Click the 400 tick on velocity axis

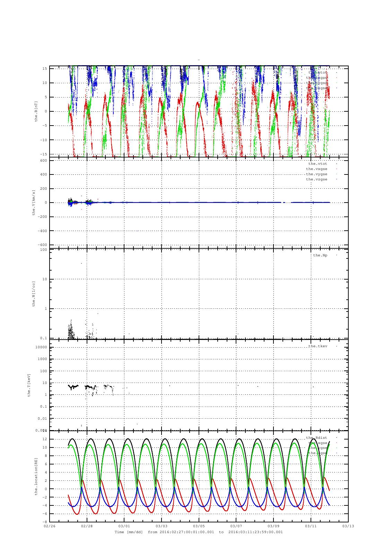pyautogui.click(x=43, y=174)
